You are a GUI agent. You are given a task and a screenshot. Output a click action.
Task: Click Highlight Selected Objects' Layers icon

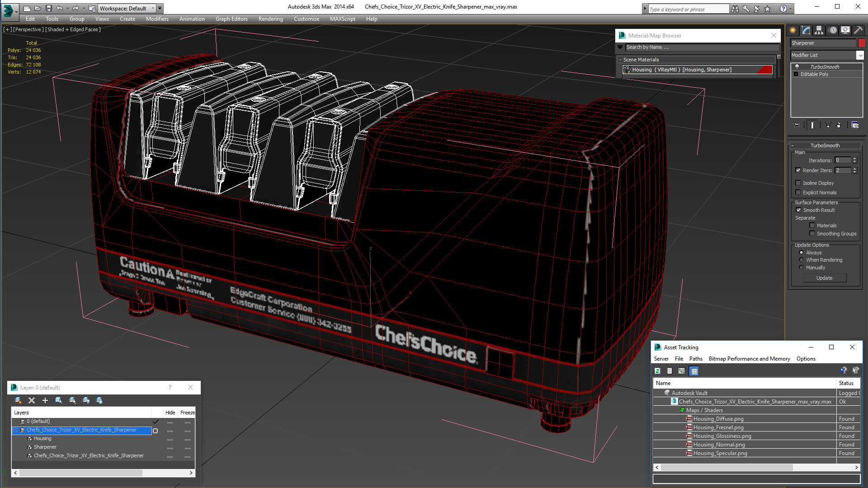pos(72,400)
